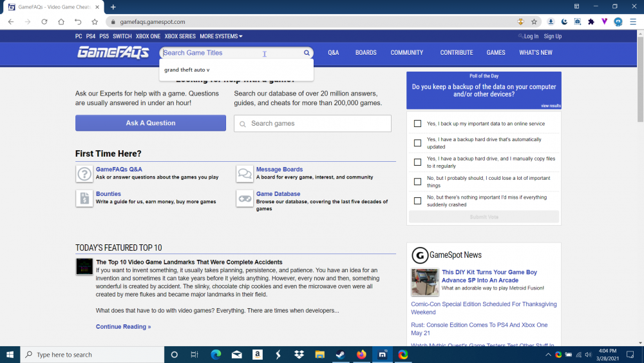
Task: Open 'Top 10 Video Game Landmarks' article title
Action: [x=189, y=262]
